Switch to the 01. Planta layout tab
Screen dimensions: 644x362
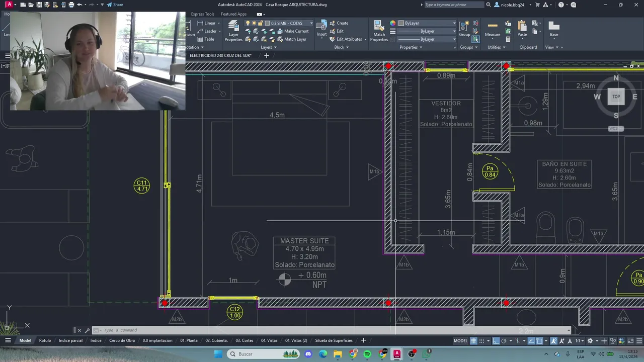(x=189, y=340)
